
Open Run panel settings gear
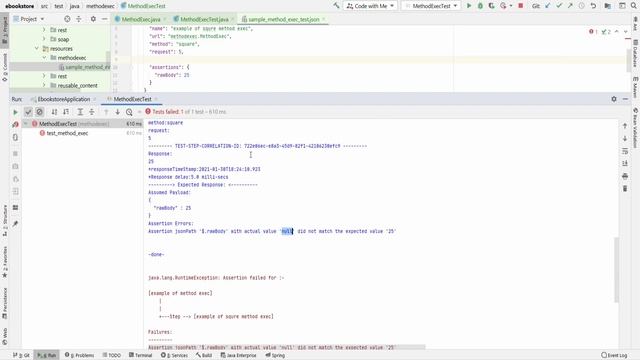tap(614, 99)
